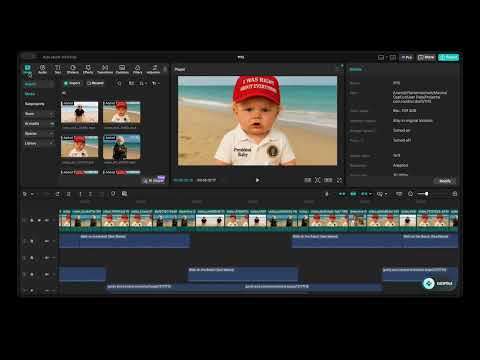
Task: Toggle the linkage option in the timeline
Action: [x=365, y=194]
